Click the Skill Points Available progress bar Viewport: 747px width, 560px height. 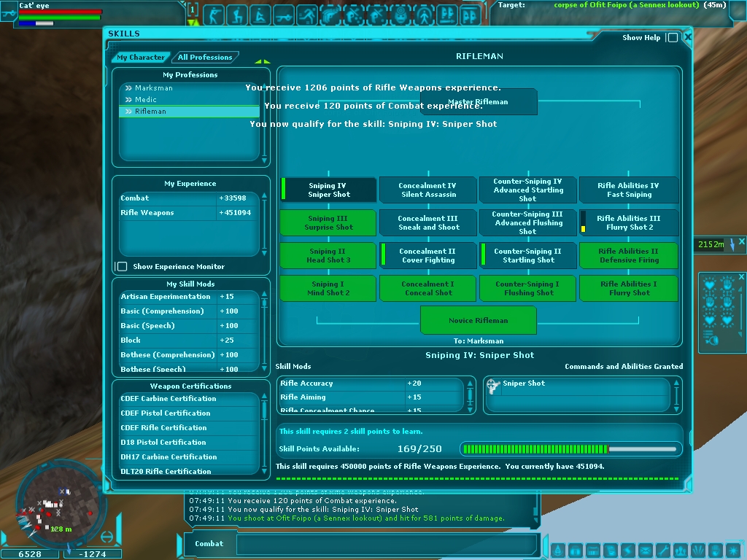(570, 449)
